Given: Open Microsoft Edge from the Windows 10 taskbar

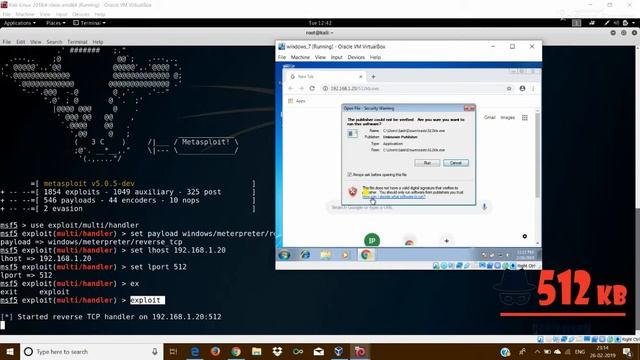Looking at the screenshot, I should coord(195,351).
